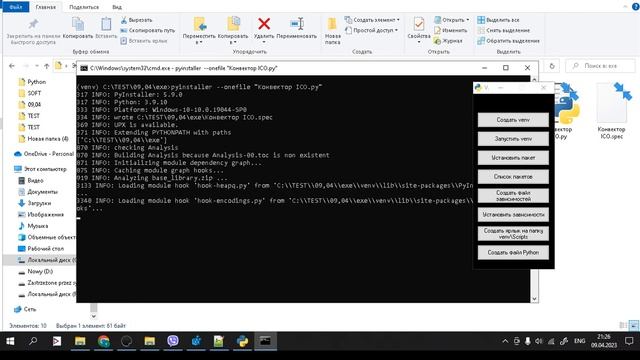Click cmd window scrollbar down arrow
Viewport: 640px width, 360px height.
534,299
